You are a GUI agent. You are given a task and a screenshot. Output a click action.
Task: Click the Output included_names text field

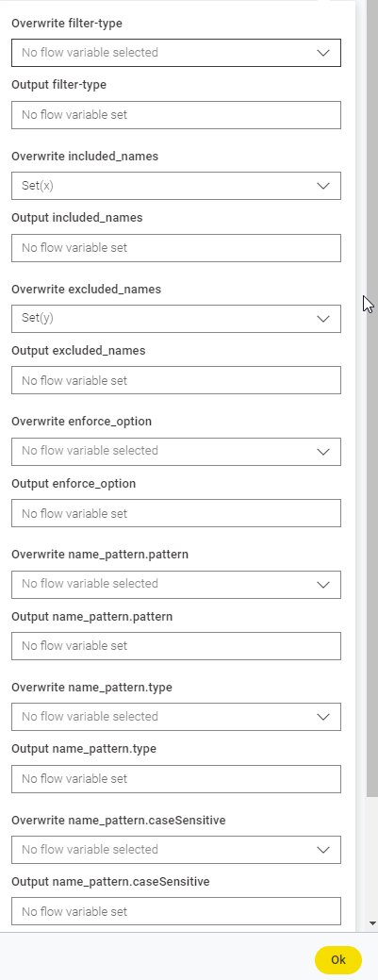click(x=176, y=247)
